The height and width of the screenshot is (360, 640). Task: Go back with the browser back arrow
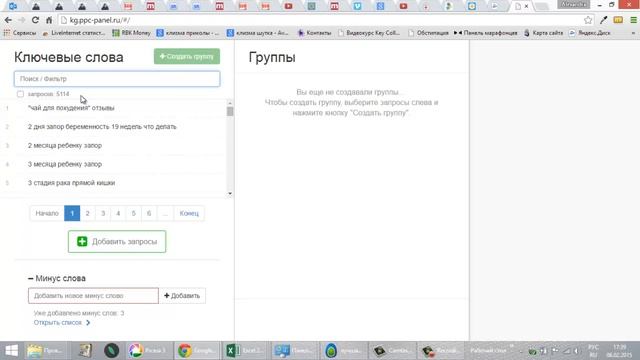tap(8, 20)
